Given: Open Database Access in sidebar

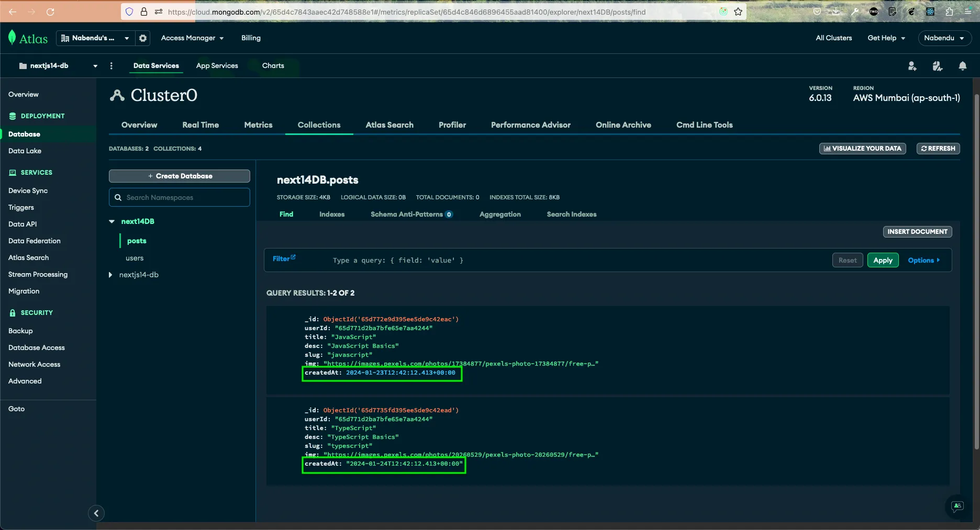Looking at the screenshot, I should pos(37,347).
